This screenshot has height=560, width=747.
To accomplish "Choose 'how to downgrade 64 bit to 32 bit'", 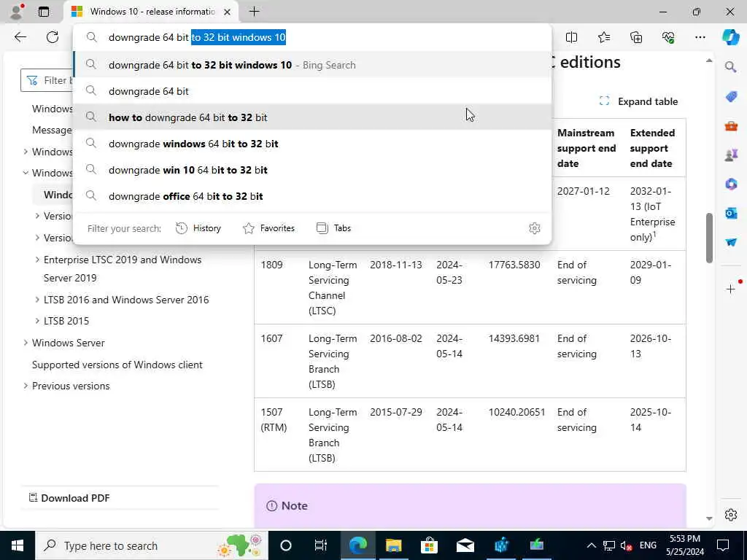I will (312, 117).
